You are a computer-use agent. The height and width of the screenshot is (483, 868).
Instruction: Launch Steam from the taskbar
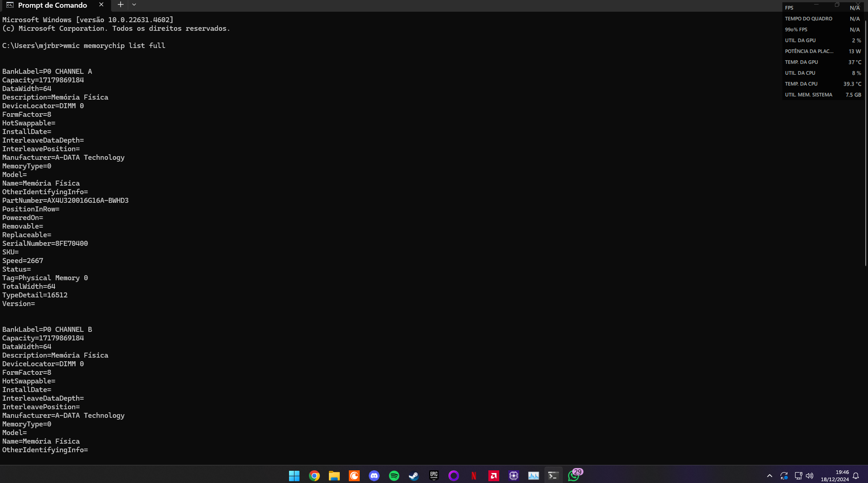(414, 476)
